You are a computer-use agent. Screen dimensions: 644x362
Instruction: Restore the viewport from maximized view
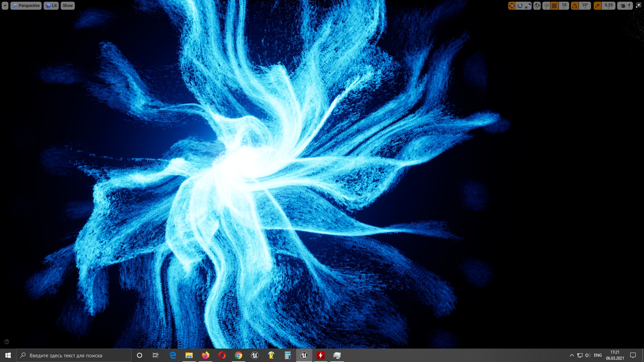pos(638,5)
